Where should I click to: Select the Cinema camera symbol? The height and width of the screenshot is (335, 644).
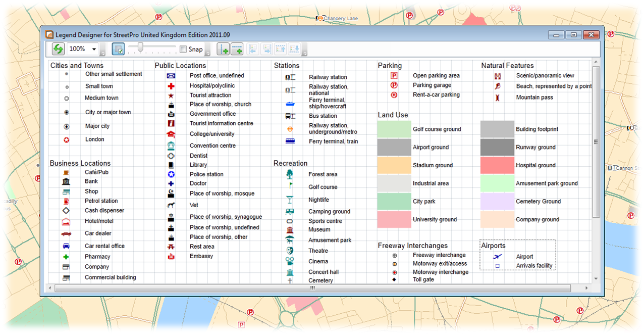[290, 261]
